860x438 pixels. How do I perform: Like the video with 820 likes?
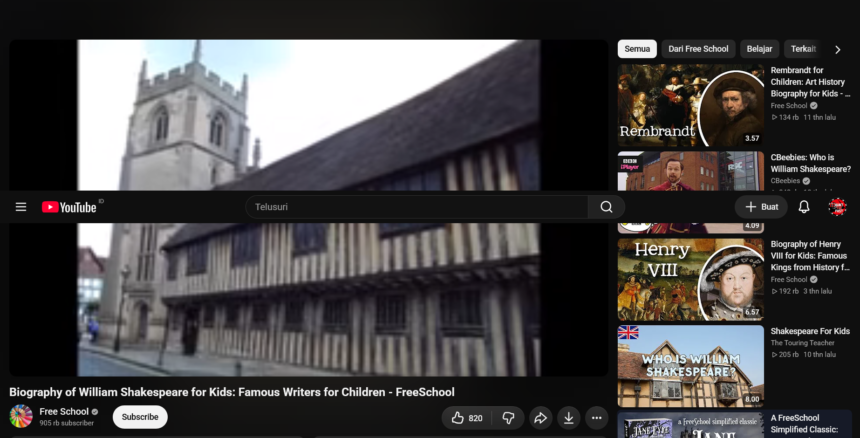coord(467,418)
